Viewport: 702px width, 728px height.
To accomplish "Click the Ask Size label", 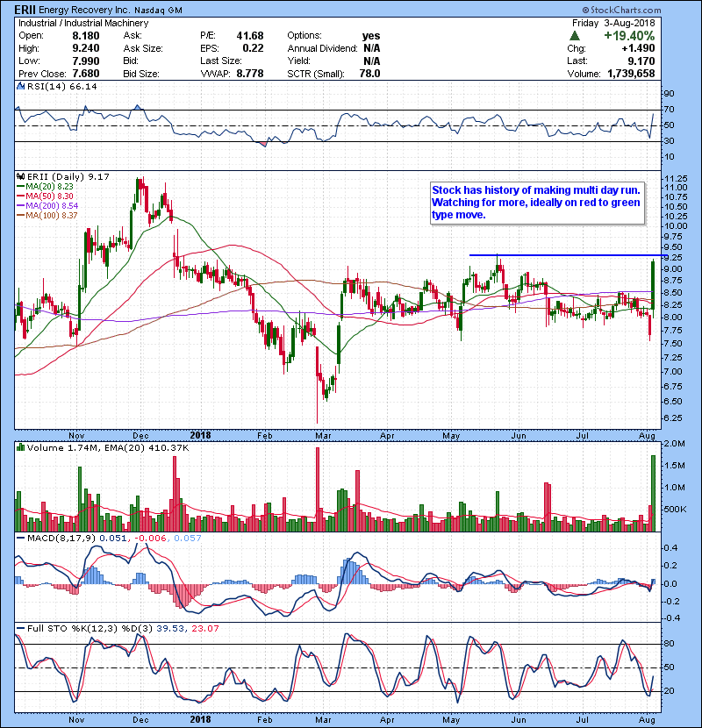I will 143,48.
